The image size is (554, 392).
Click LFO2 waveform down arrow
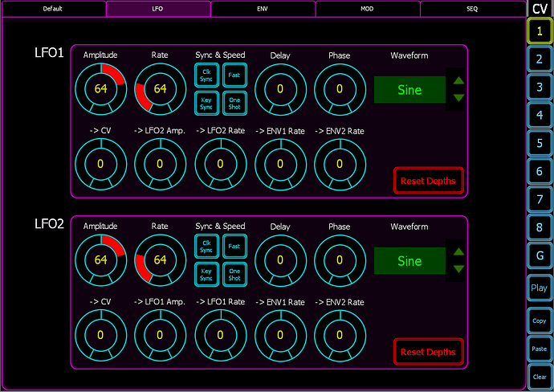[458, 268]
